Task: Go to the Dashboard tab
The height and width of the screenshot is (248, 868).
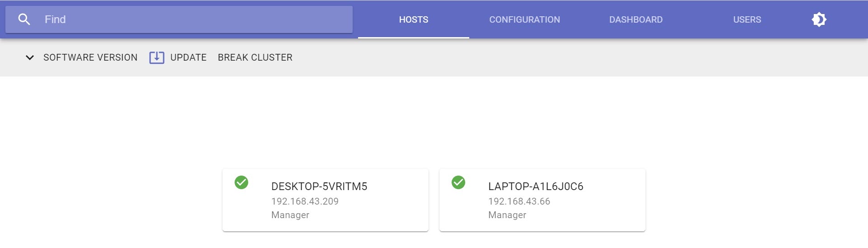Action: (x=636, y=19)
